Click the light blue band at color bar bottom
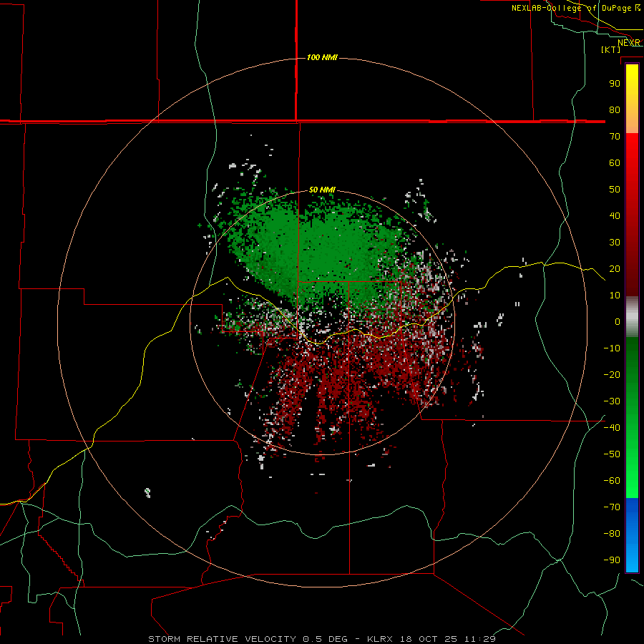The height and width of the screenshot is (644, 644). tap(632, 559)
